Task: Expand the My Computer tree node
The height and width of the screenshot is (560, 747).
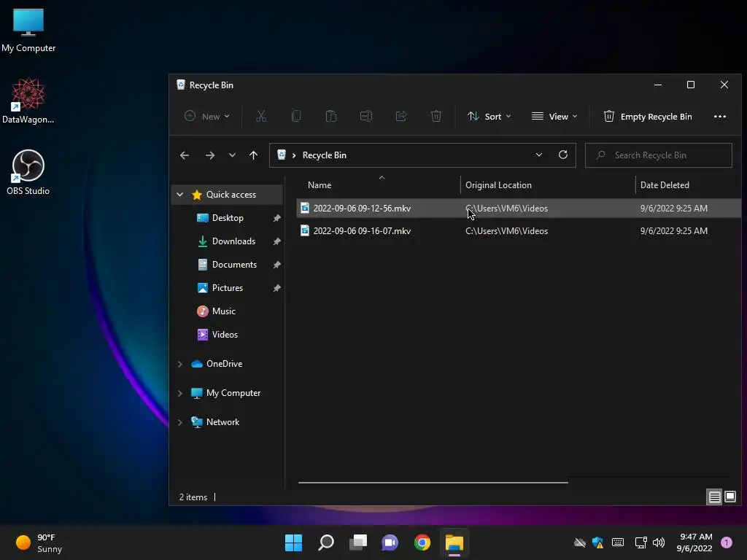Action: (179, 393)
